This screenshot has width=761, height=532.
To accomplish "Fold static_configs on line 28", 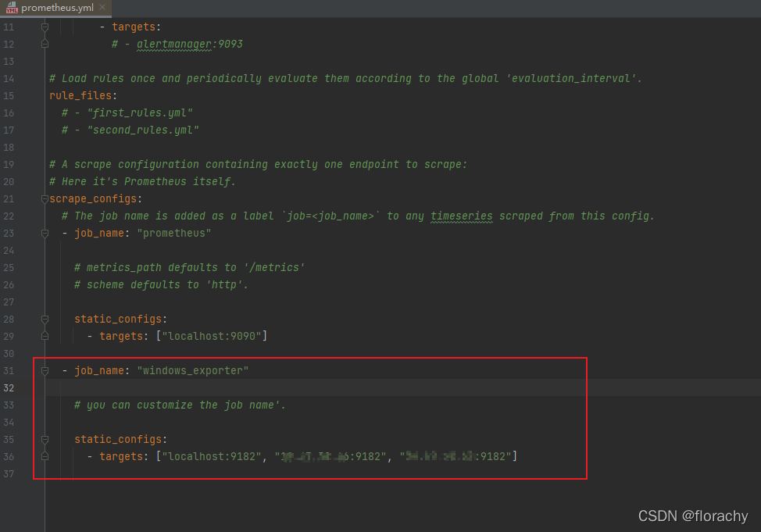I will click(x=45, y=319).
